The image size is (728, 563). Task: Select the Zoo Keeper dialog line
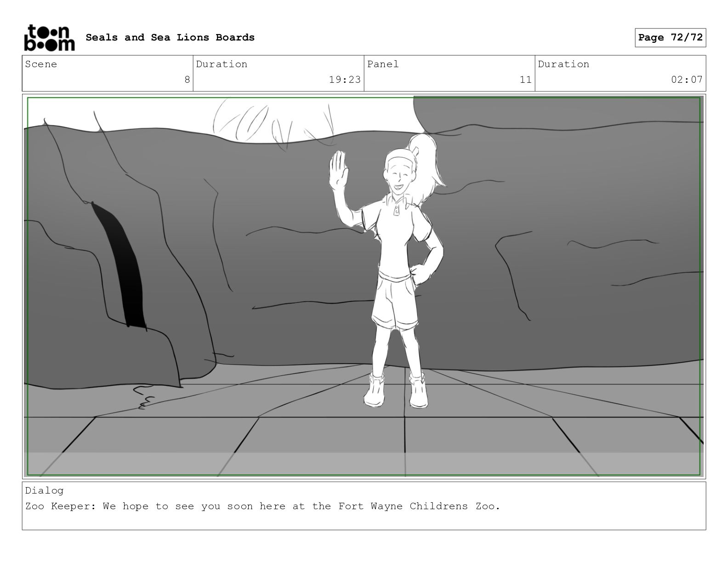pos(262,506)
